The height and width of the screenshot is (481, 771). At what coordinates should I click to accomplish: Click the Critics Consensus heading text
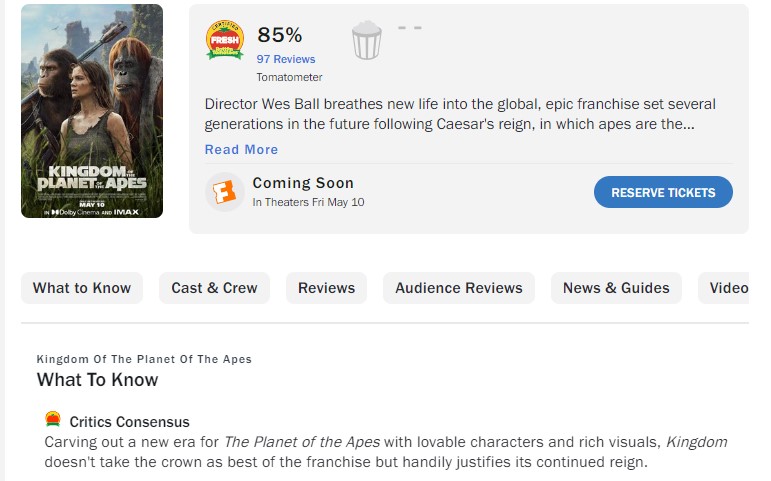click(129, 422)
